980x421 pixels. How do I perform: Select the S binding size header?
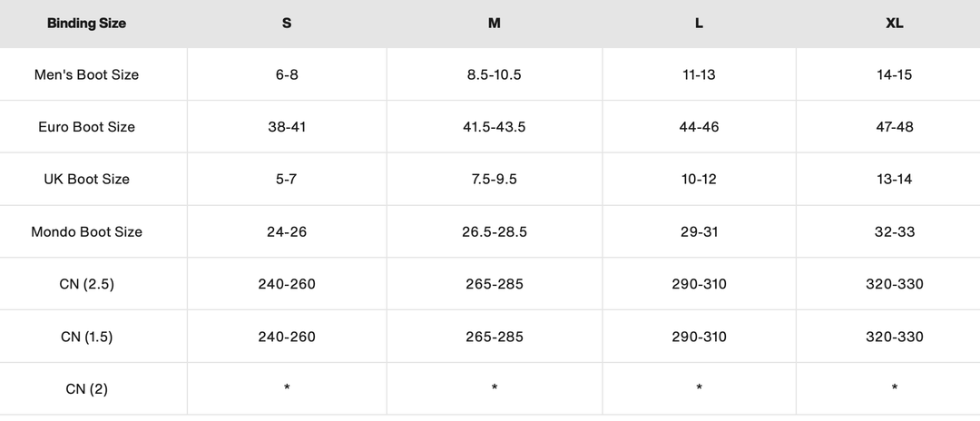pos(287,24)
